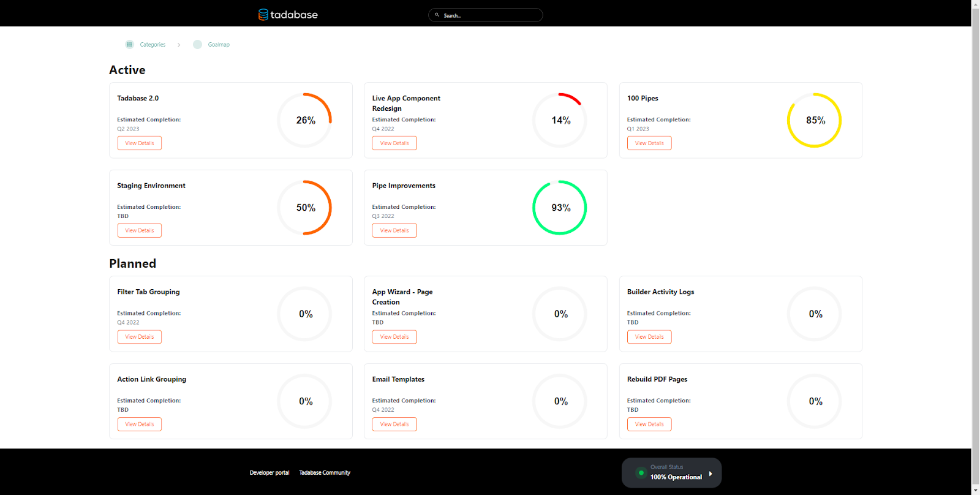980x495 pixels.
Task: Click the Live App Component Redesign title
Action: click(x=406, y=103)
